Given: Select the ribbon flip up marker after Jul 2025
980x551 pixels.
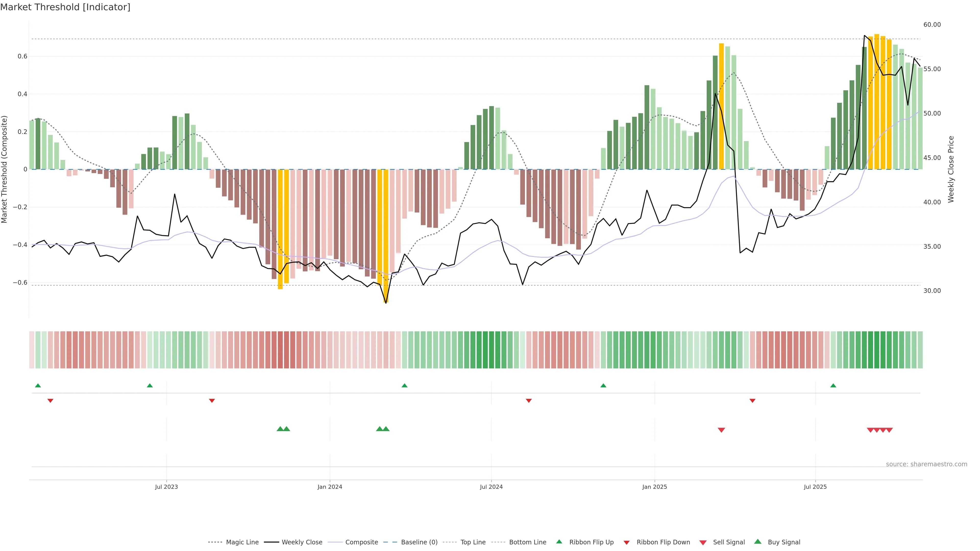Looking at the screenshot, I should pos(833,386).
